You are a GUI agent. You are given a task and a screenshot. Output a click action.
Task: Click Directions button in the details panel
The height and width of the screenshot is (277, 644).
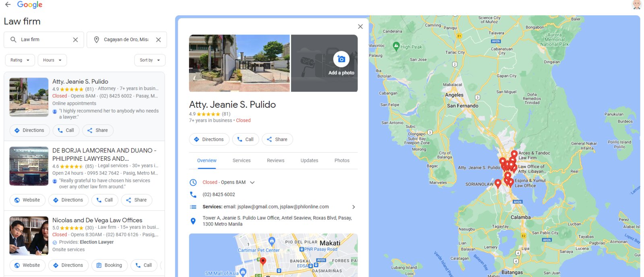[x=209, y=140]
